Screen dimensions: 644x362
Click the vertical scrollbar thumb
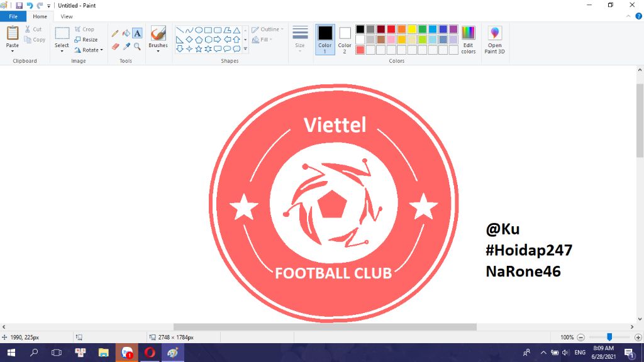pos(640,120)
